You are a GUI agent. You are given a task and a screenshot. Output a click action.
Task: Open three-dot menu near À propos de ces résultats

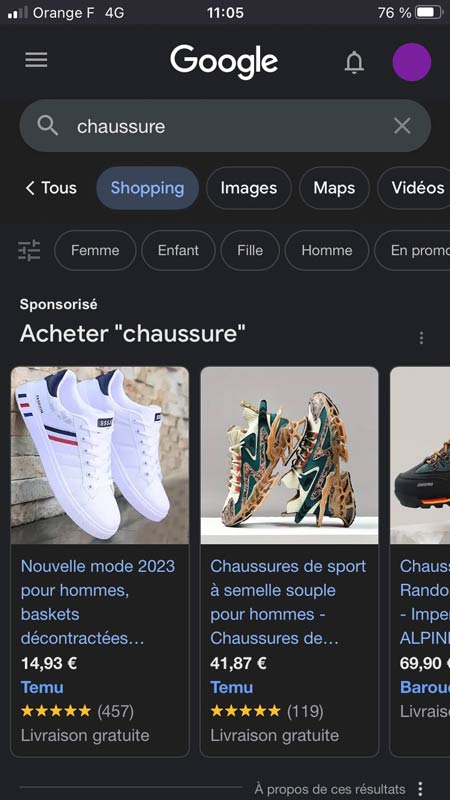point(420,789)
